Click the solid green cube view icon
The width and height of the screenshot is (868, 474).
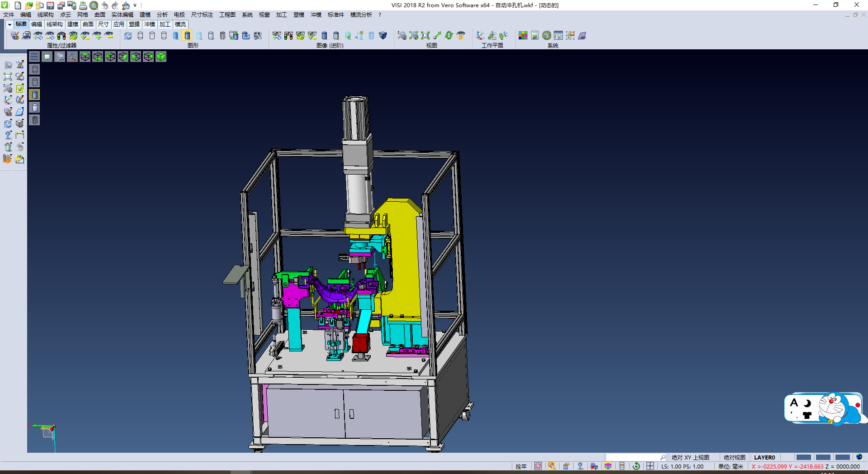click(161, 57)
